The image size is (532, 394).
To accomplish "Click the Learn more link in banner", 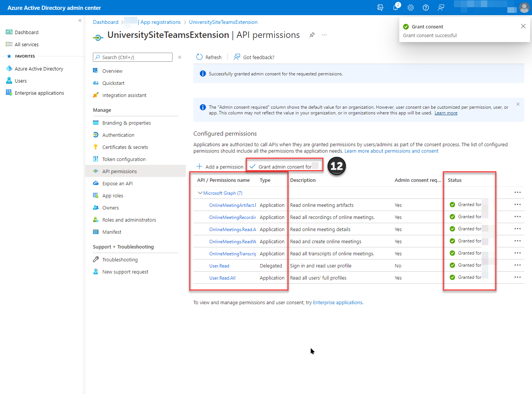I will click(x=446, y=113).
